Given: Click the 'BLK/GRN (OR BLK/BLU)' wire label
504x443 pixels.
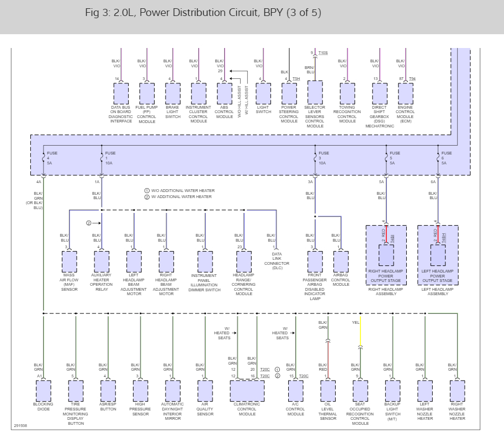Looking at the screenshot, I should click(34, 201).
